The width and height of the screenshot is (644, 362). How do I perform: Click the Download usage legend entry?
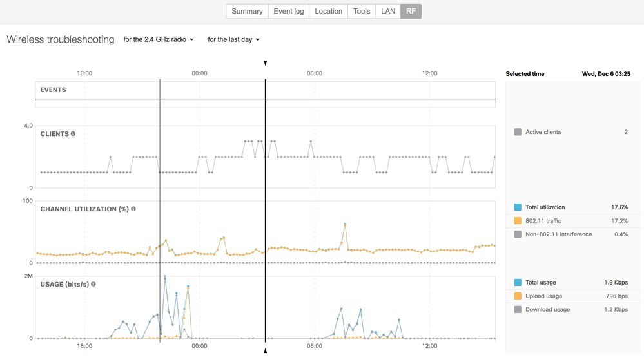(571, 309)
